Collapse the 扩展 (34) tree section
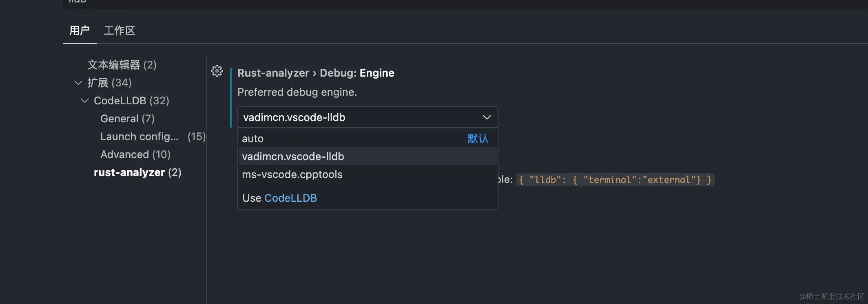This screenshot has width=868, height=304. (x=78, y=83)
